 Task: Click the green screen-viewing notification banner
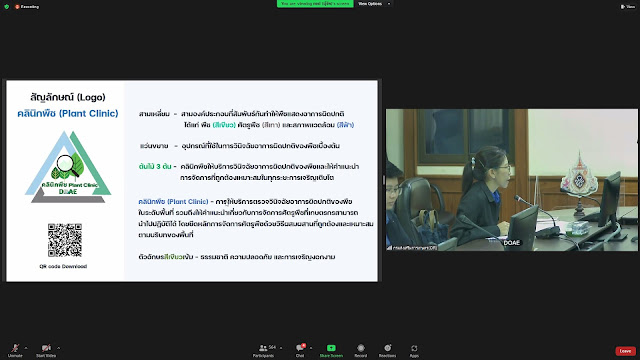click(x=315, y=4)
